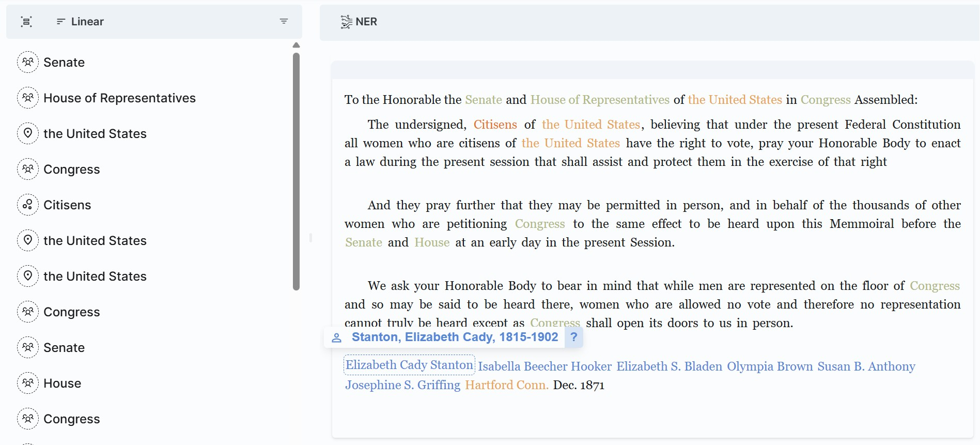Click Senate in 'before the Senate and House'

point(364,242)
